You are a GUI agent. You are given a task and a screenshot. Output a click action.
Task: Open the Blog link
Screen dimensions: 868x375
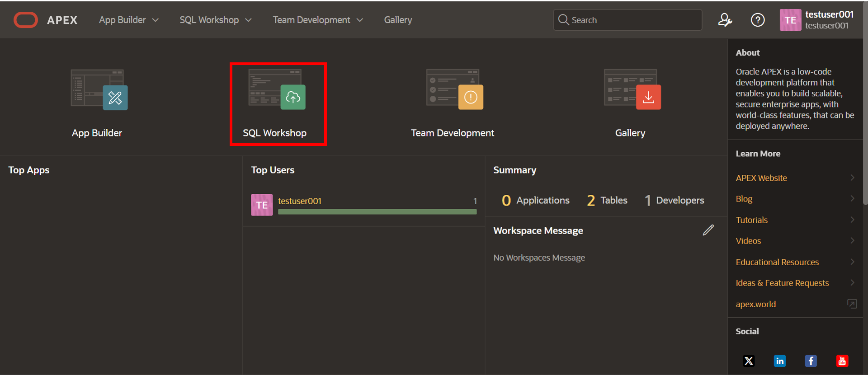click(744, 199)
